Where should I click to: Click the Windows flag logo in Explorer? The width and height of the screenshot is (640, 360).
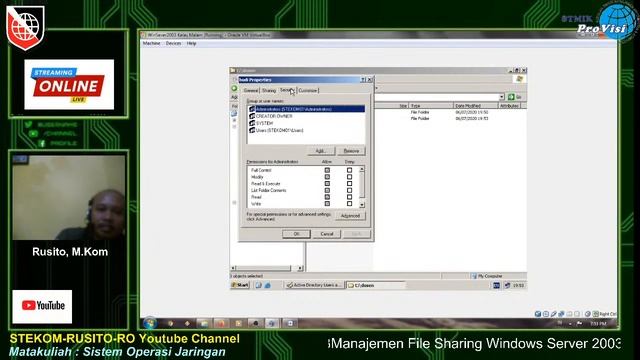tap(519, 79)
